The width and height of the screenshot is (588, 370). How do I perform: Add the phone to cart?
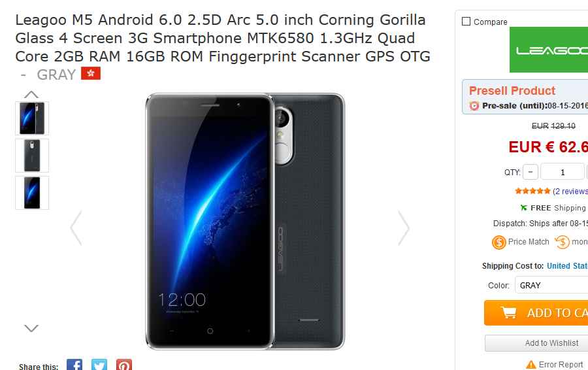(536, 312)
